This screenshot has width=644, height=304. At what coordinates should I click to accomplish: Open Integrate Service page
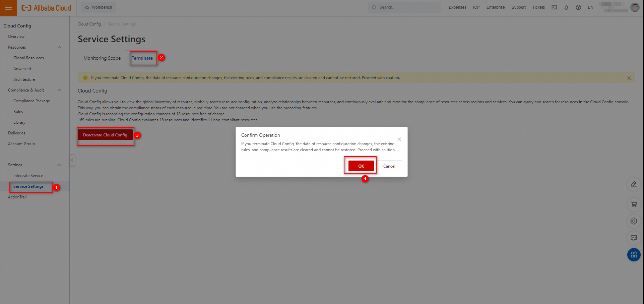pos(28,176)
